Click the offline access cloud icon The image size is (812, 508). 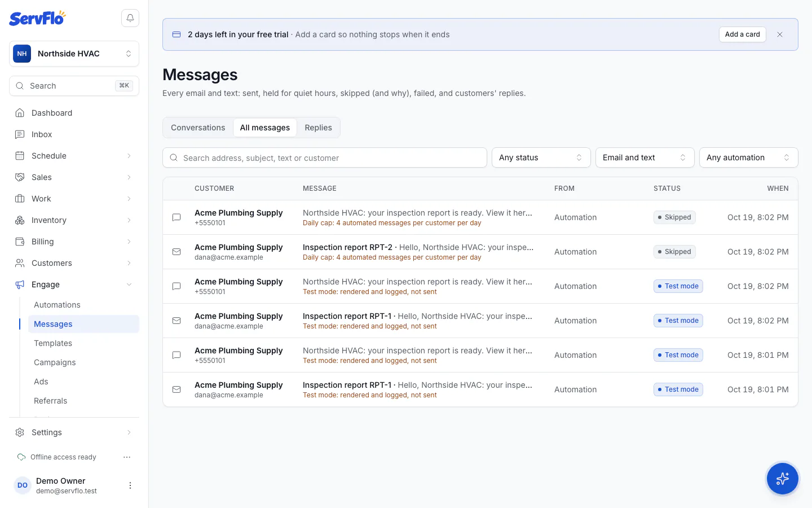pos(21,457)
